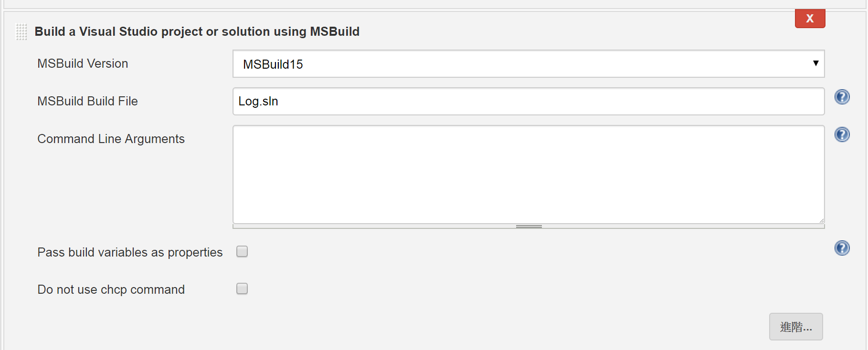The width and height of the screenshot is (868, 350).
Task: Click the MSBuild Version label
Action: (83, 63)
